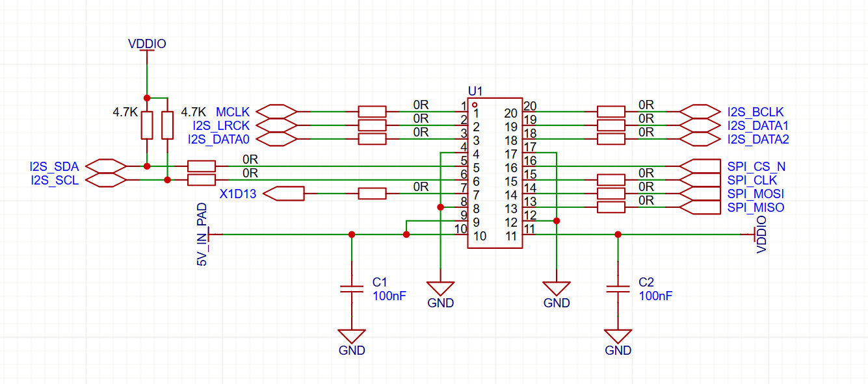Select the GND symbol below C1
Screen dimensions: 868x384
click(x=352, y=337)
